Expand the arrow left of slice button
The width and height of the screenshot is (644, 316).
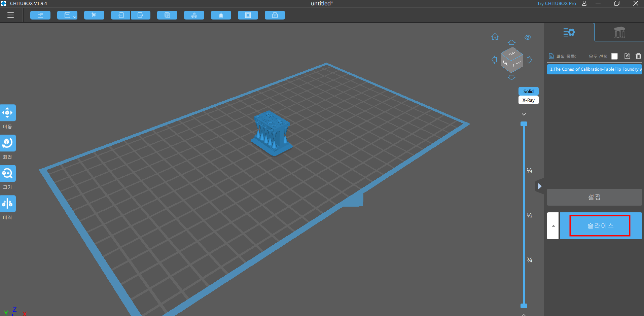[553, 226]
